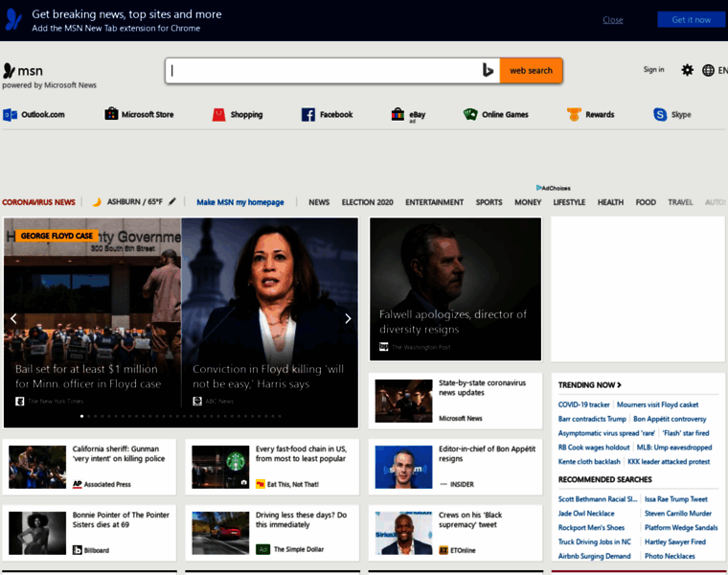728x575 pixels.
Task: Open the SPORTS tab
Action: tap(489, 202)
